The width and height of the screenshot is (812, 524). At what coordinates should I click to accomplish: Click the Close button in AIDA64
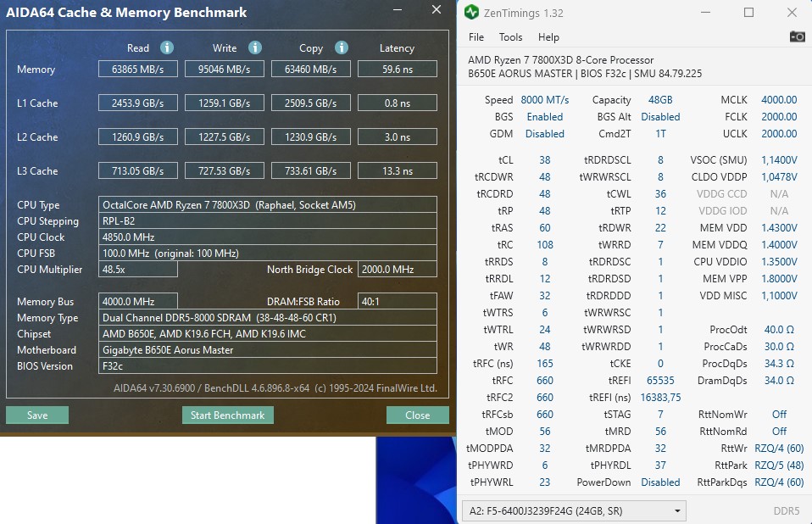(417, 415)
